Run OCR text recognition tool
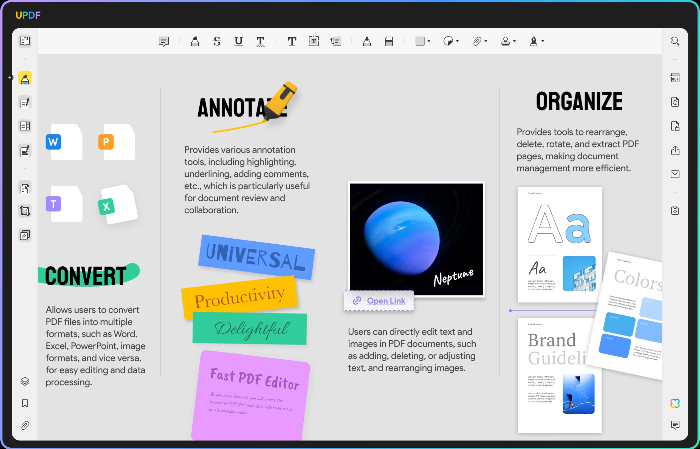 675,78
